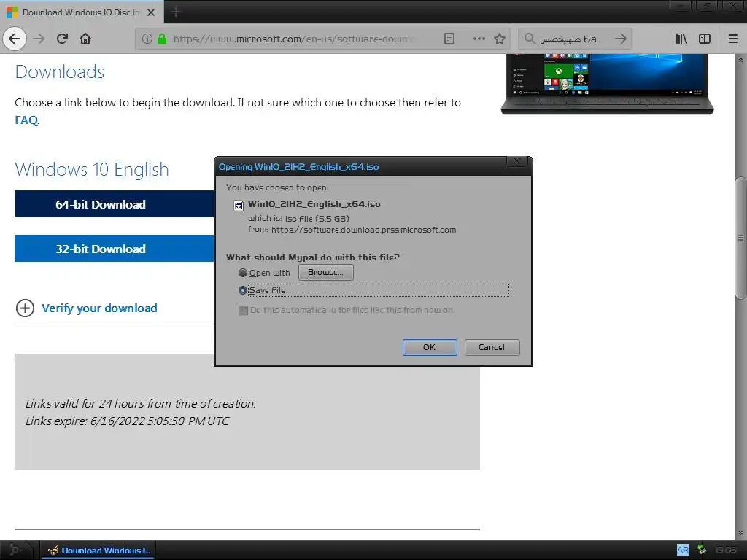The width and height of the screenshot is (747, 560).
Task: Open a new tab with plus button
Action: (x=175, y=12)
